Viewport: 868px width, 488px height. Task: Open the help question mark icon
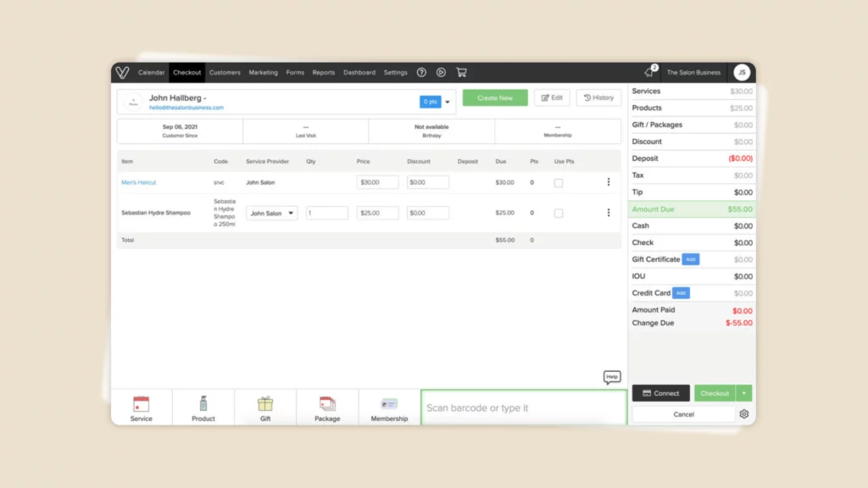click(x=421, y=72)
